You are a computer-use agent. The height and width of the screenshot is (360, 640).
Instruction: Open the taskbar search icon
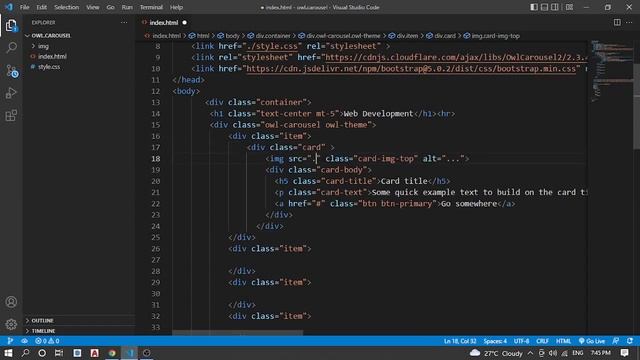pyautogui.click(x=25, y=353)
